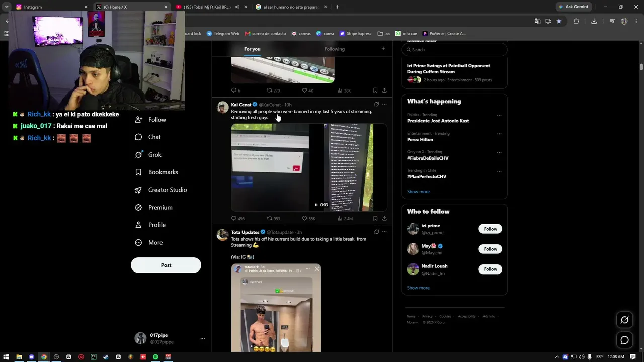Switch to the For you tab

click(x=252, y=49)
